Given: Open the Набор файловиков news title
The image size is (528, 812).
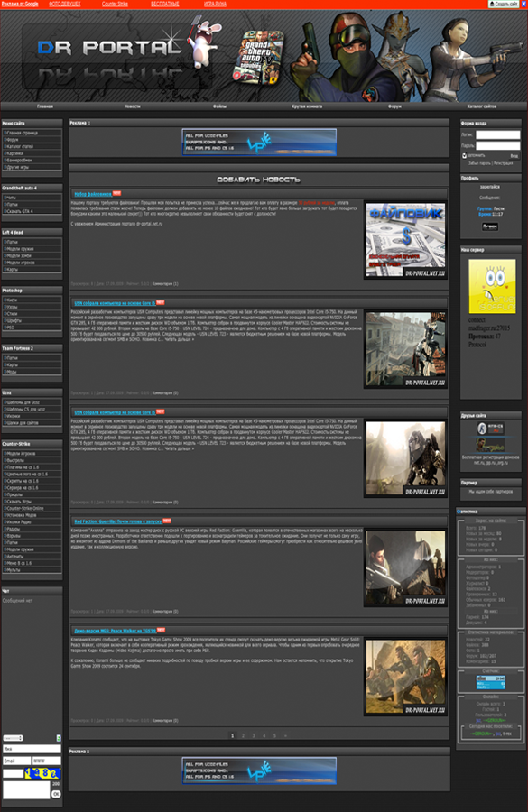Looking at the screenshot, I should pos(93,194).
